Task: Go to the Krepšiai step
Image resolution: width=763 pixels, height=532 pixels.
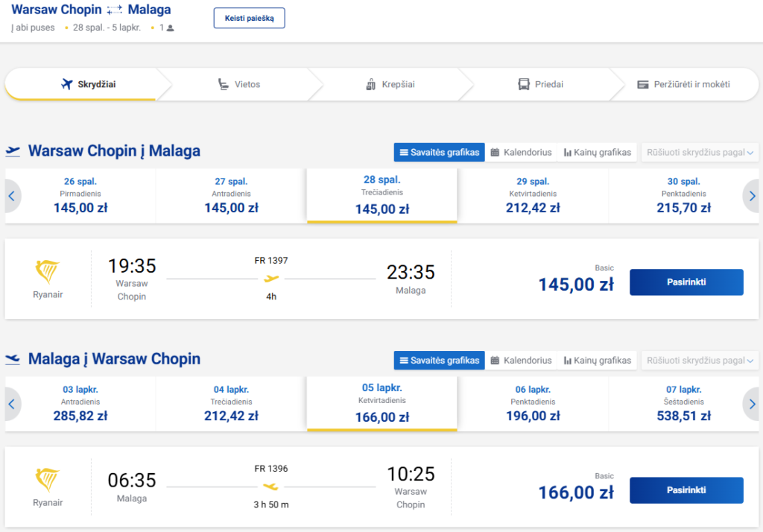Action: tap(390, 84)
